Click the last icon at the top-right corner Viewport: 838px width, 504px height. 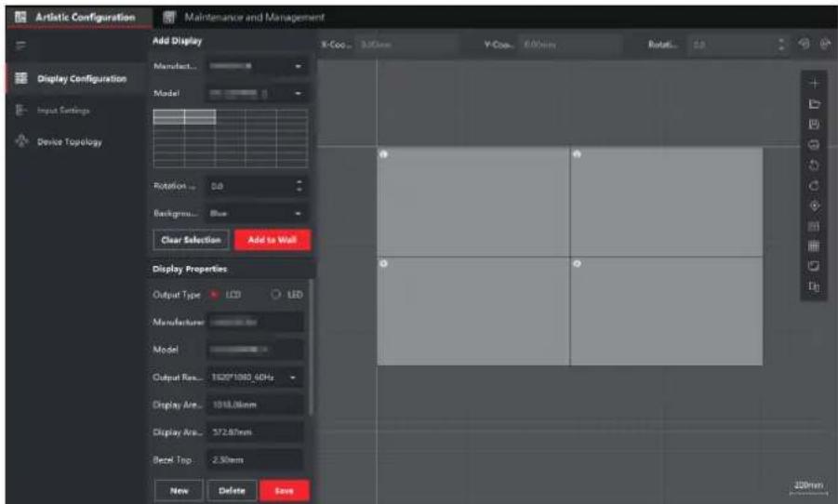(x=825, y=45)
